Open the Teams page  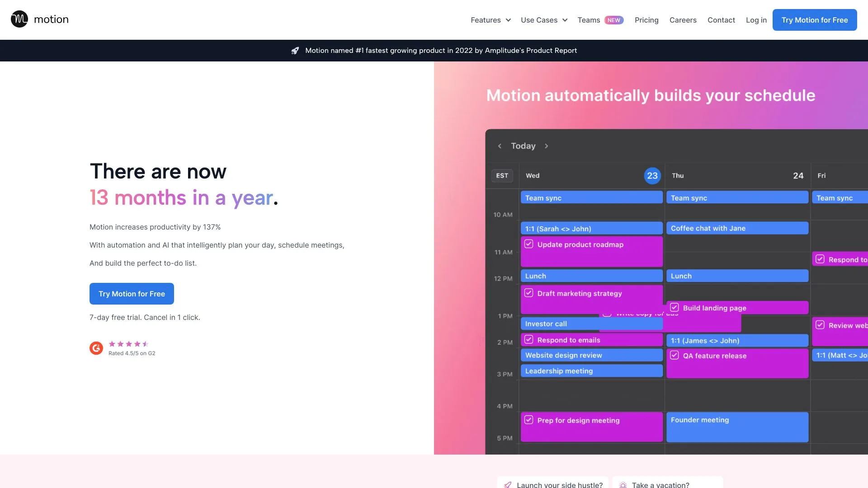pos(589,20)
